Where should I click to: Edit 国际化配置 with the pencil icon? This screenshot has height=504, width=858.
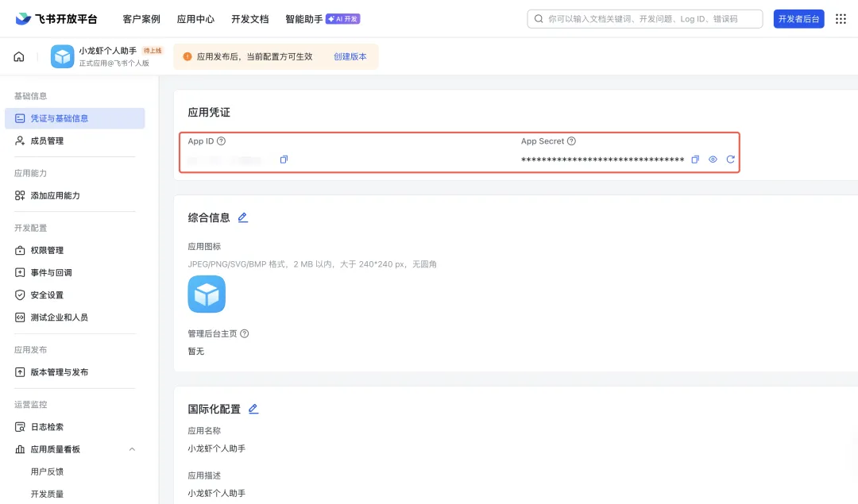[253, 409]
